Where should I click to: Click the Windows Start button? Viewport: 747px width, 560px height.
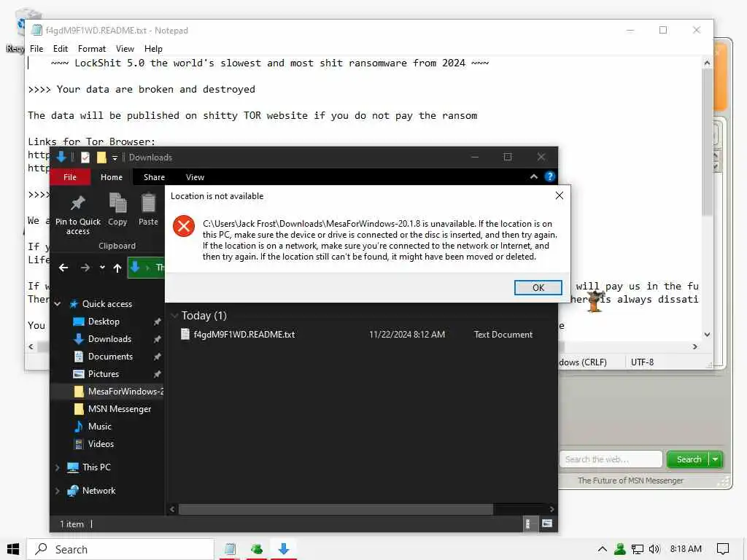tap(13, 549)
